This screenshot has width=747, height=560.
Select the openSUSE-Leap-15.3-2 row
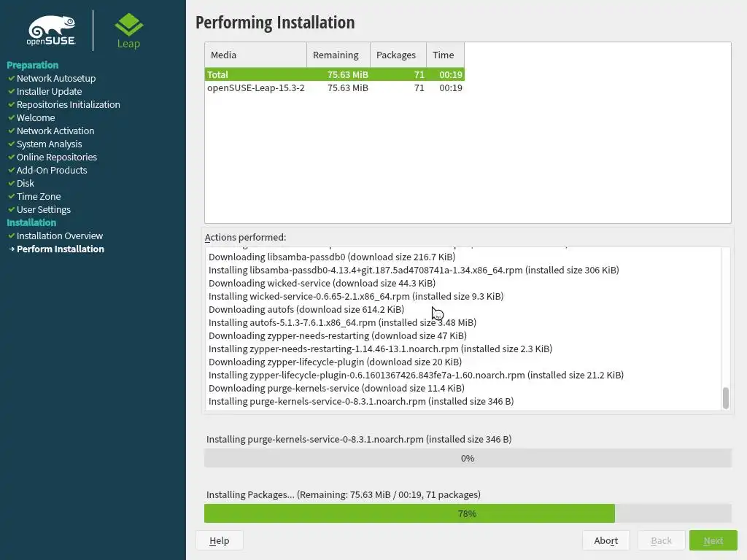click(334, 87)
